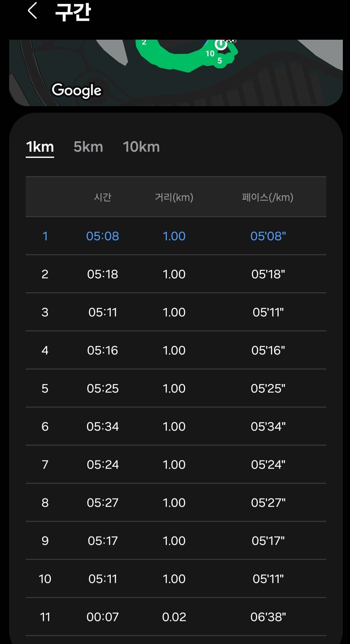Tap split 11 pace 06'38"
The height and width of the screenshot is (644, 350).
pyautogui.click(x=268, y=617)
